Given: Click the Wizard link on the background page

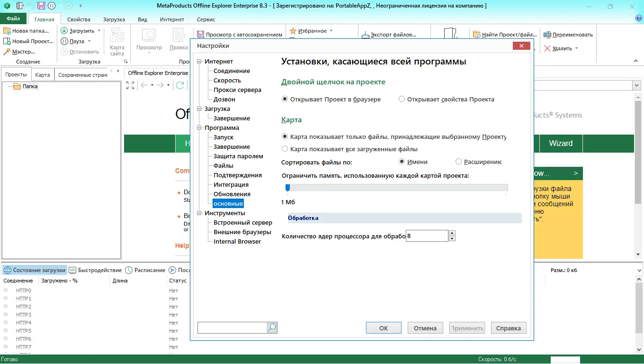Looking at the screenshot, I should (561, 143).
